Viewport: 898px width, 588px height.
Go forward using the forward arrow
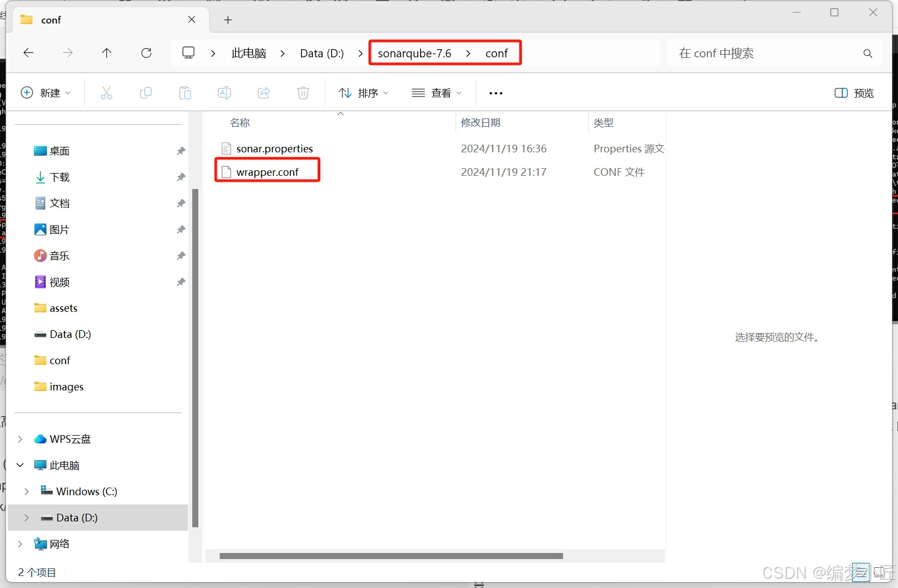tap(68, 53)
